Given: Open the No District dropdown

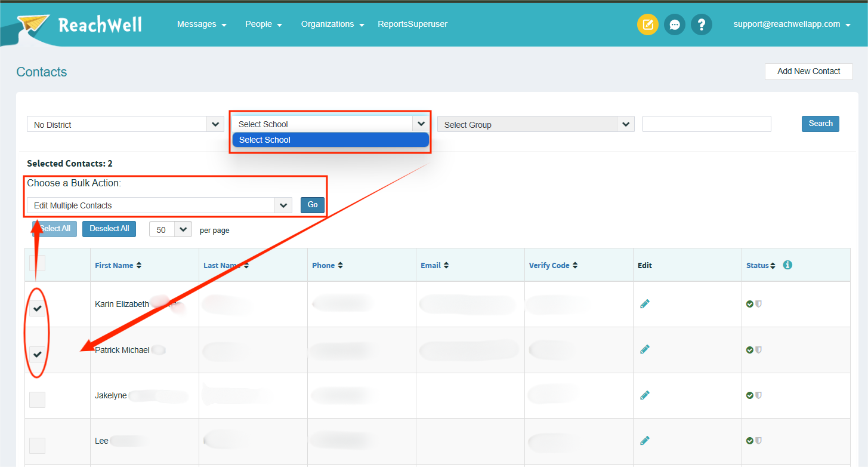Looking at the screenshot, I should click(125, 124).
